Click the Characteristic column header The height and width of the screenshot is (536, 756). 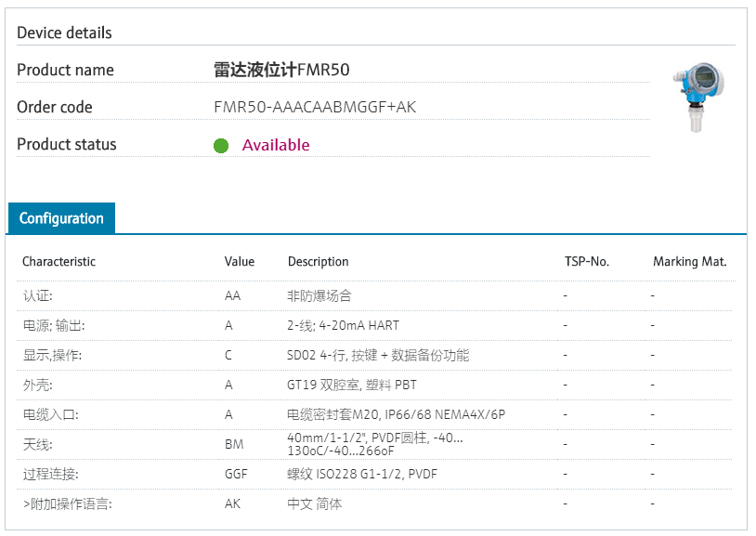click(x=59, y=261)
